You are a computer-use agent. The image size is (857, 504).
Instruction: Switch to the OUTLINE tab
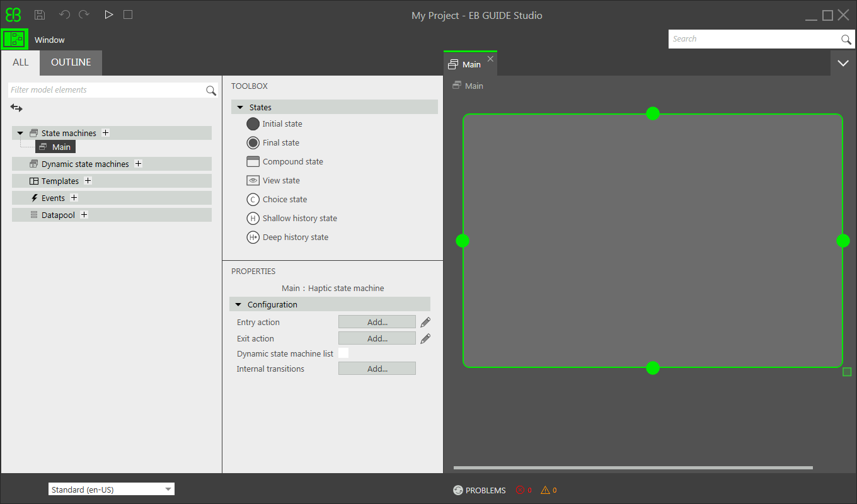(x=71, y=62)
